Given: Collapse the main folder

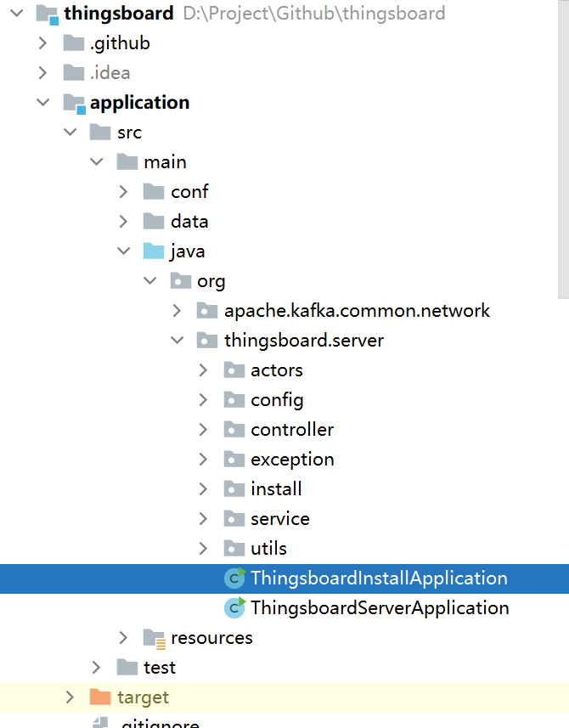Looking at the screenshot, I should (x=97, y=162).
